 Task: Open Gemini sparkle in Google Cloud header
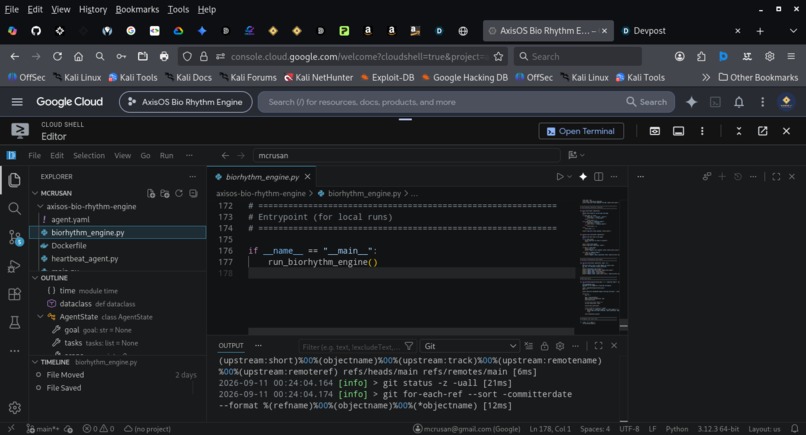[691, 102]
